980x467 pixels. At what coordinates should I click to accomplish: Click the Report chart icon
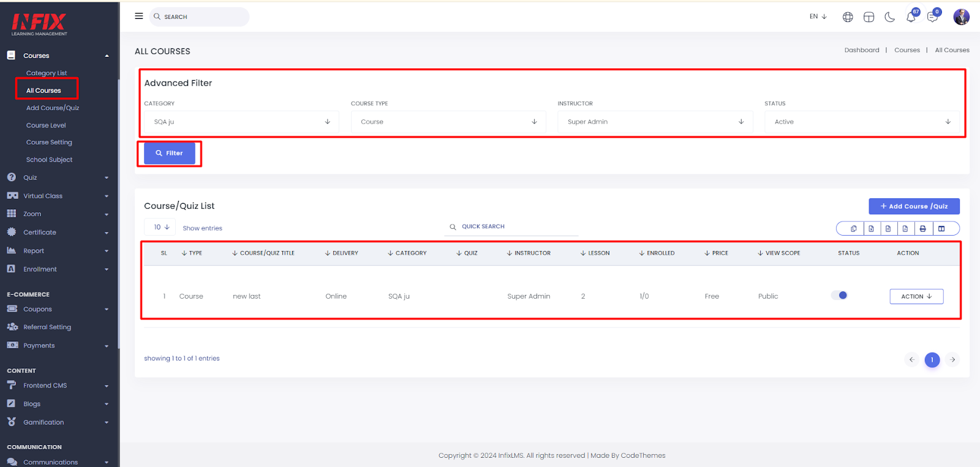(x=11, y=250)
